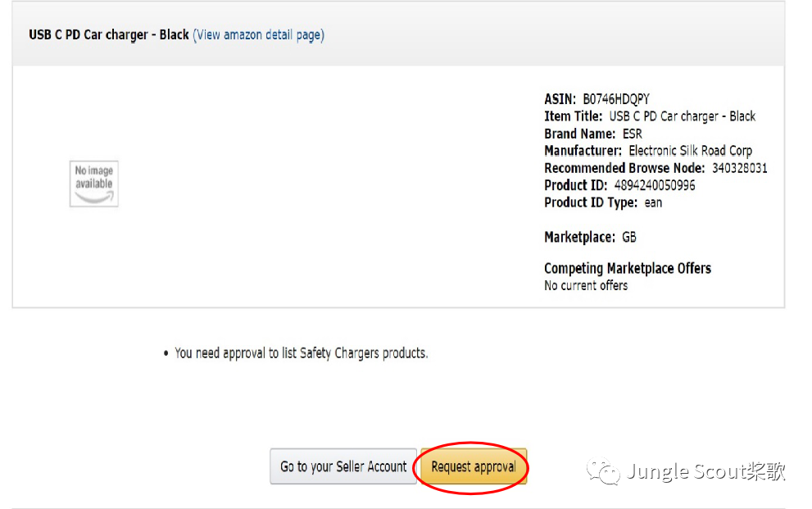Click the WeChat logo in the watermark
Screen dimensions: 812x509
tap(605, 471)
